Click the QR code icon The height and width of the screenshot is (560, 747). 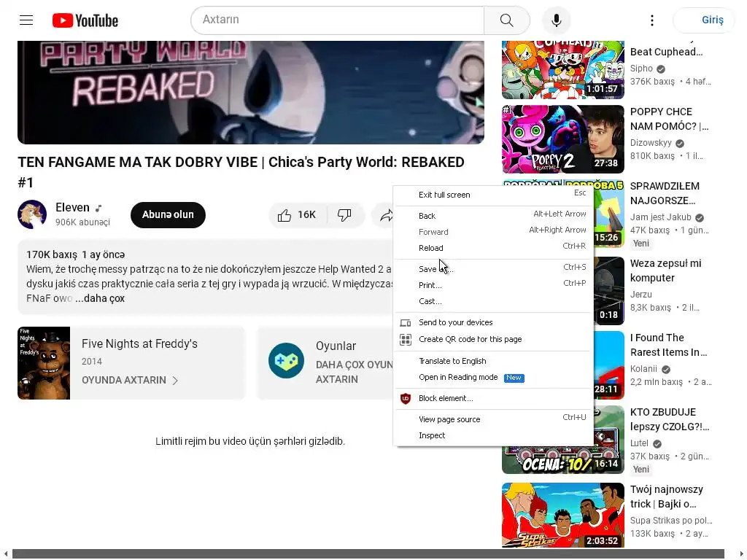click(406, 340)
